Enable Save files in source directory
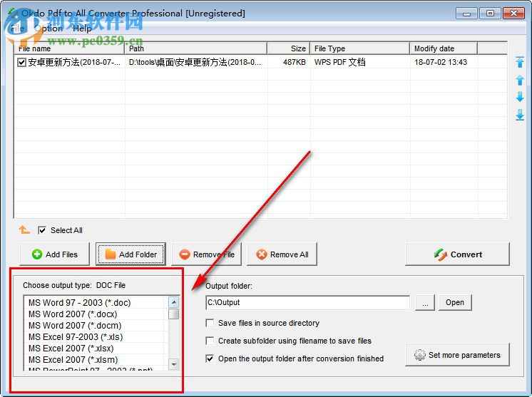532x397 pixels. tap(210, 323)
